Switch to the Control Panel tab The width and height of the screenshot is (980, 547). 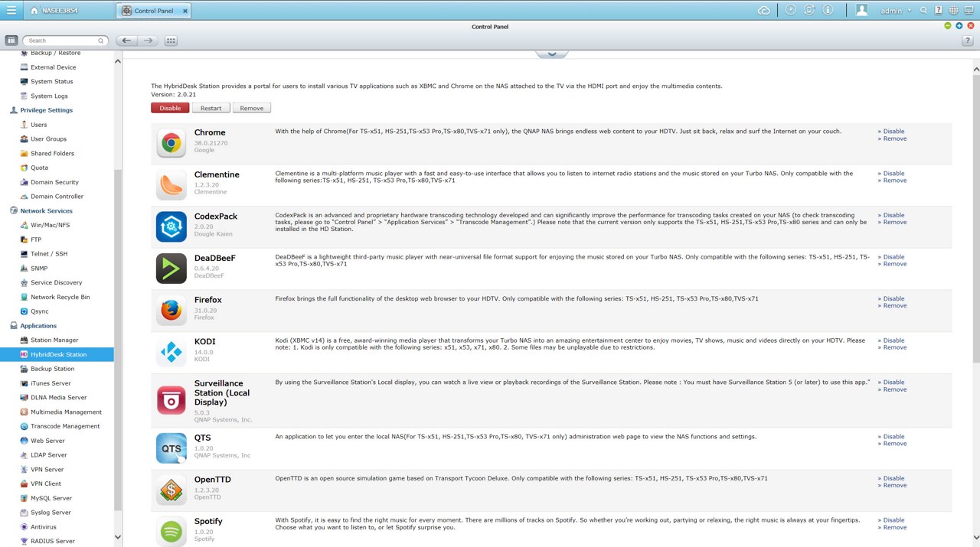(x=153, y=11)
